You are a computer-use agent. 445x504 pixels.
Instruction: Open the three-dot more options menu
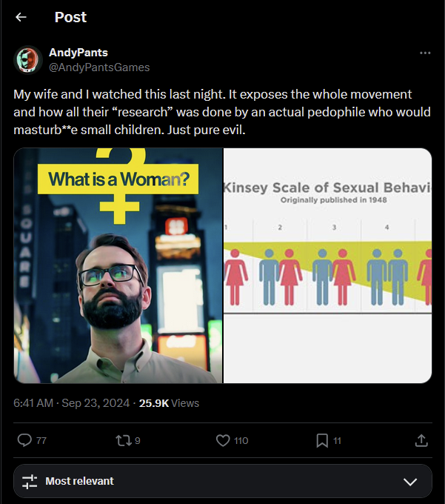pos(425,53)
